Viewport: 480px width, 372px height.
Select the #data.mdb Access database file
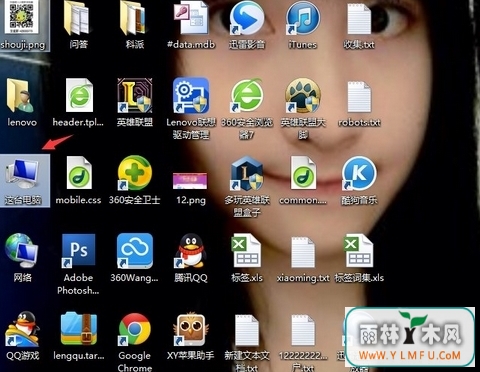tap(191, 17)
